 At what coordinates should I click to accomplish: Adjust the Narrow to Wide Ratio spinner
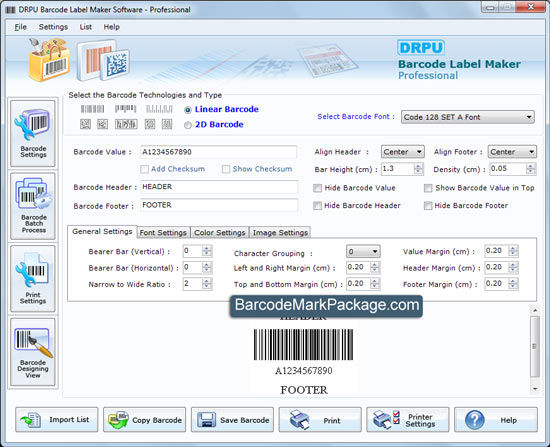click(x=207, y=283)
